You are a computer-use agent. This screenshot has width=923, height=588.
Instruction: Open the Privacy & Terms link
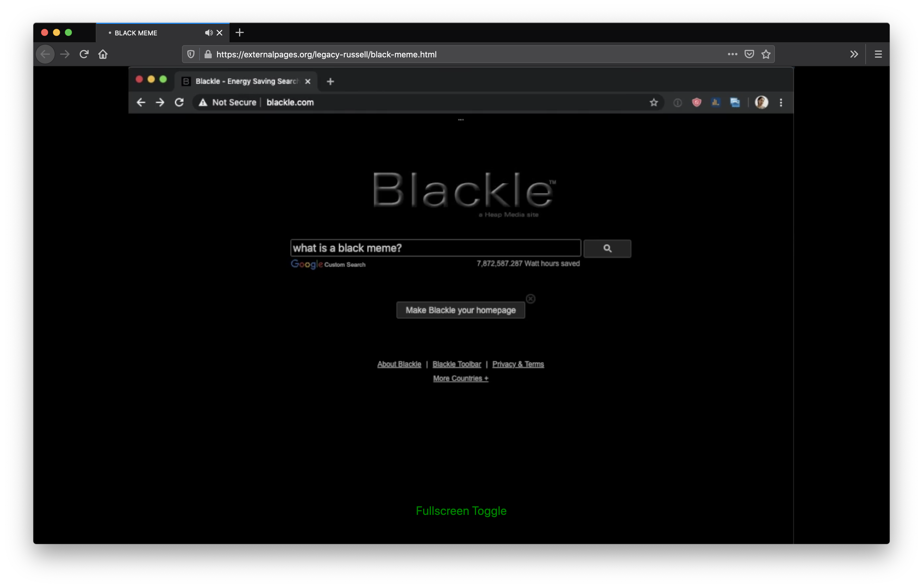tap(518, 364)
